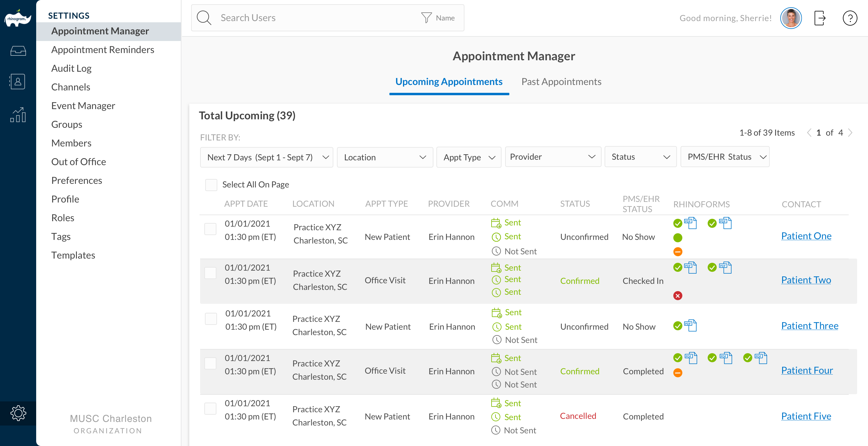Open the PMS/EHR Status filter dropdown
The image size is (868, 446).
tap(725, 157)
